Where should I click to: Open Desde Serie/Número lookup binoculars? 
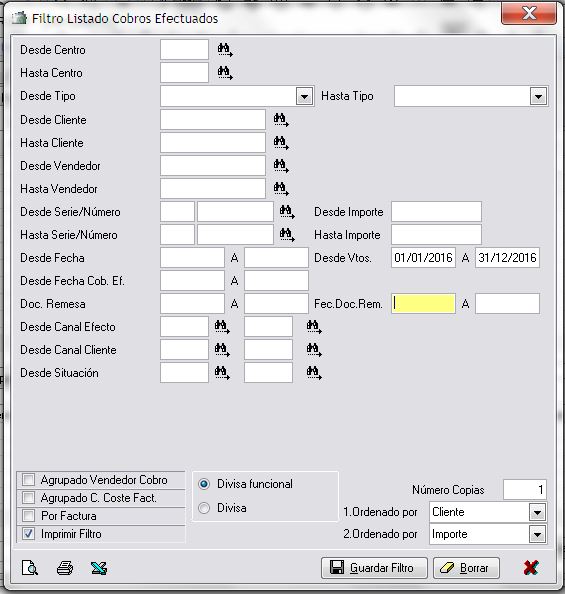point(287,212)
